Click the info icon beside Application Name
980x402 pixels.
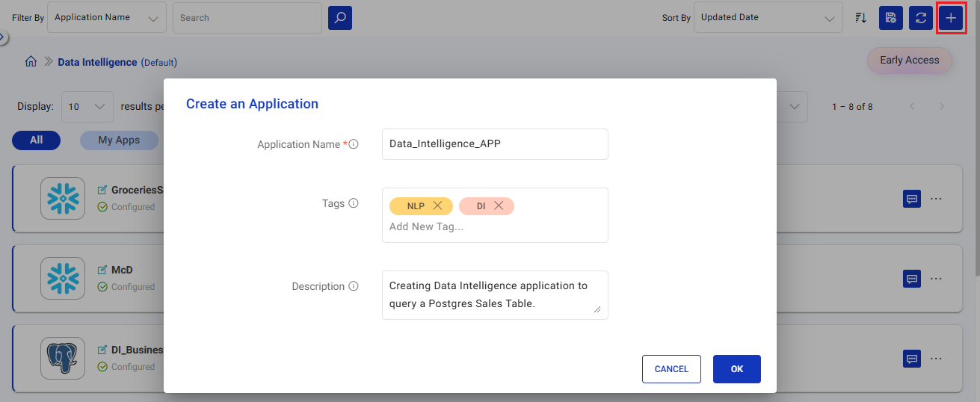point(354,144)
